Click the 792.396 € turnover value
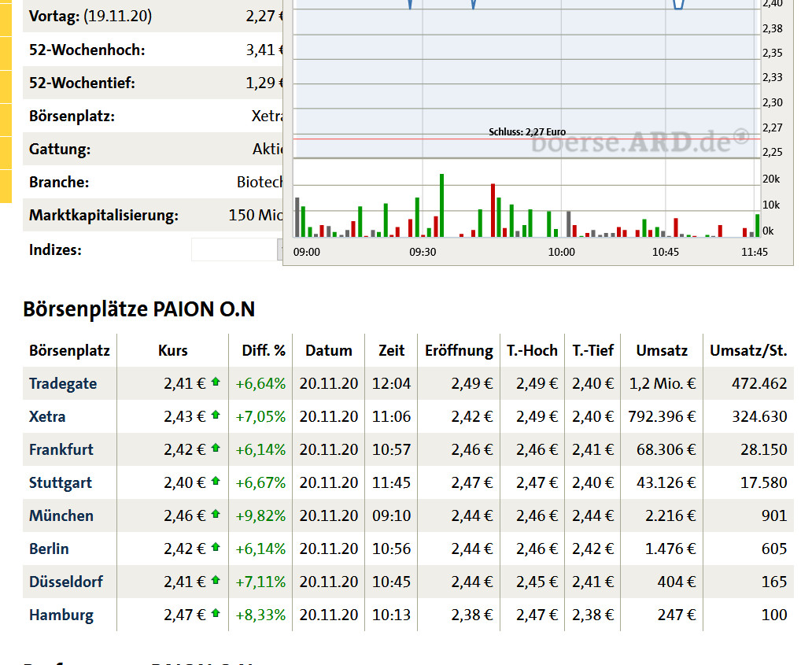Screen dimensions: 812x665 [x=662, y=417]
